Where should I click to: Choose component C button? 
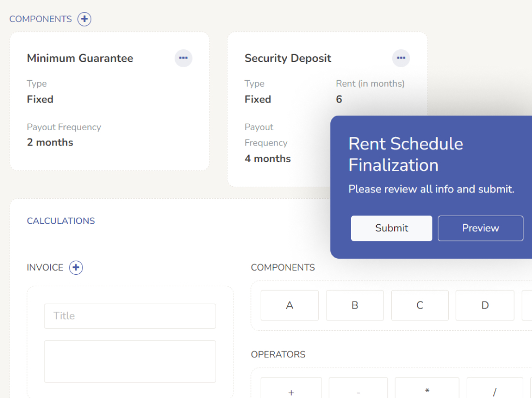pos(420,306)
